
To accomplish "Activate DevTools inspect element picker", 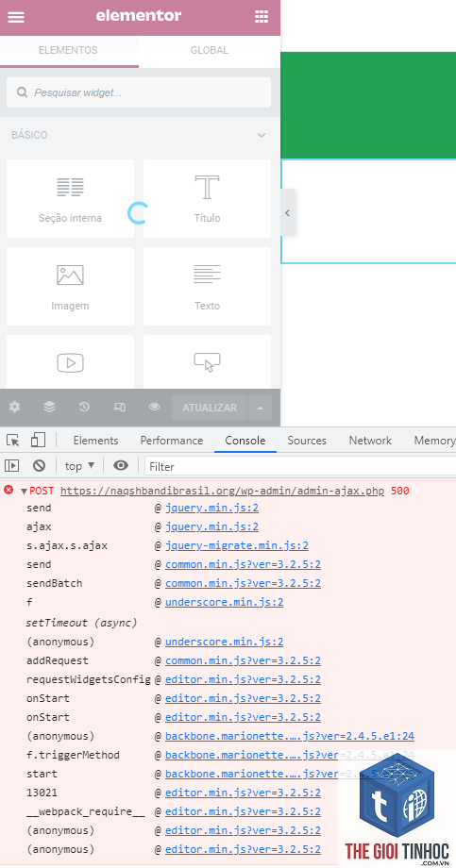I will click(x=12, y=441).
